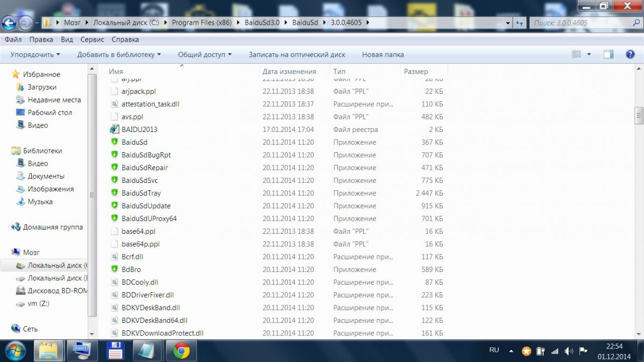Click the Back navigation arrow
The image size is (644, 362).
9,23
